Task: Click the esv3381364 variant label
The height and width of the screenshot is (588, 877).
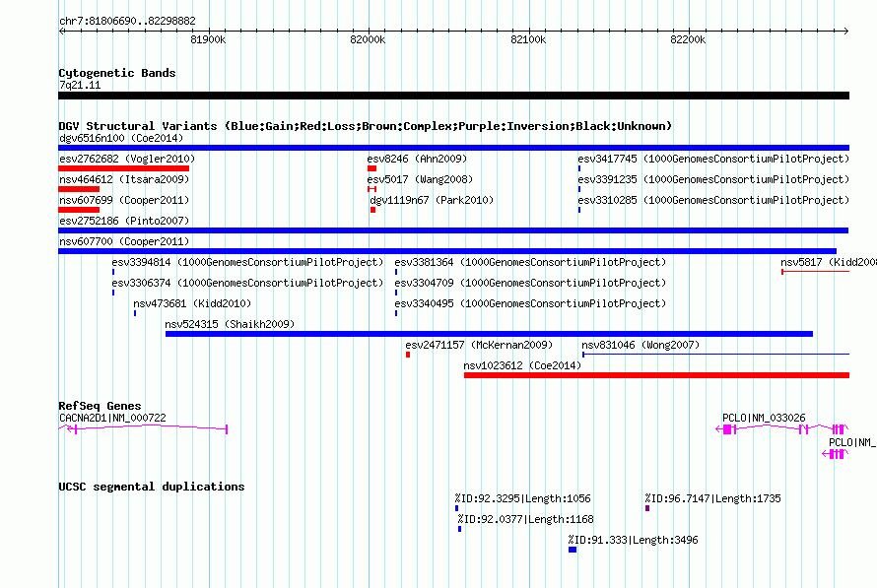Action: [x=530, y=262]
